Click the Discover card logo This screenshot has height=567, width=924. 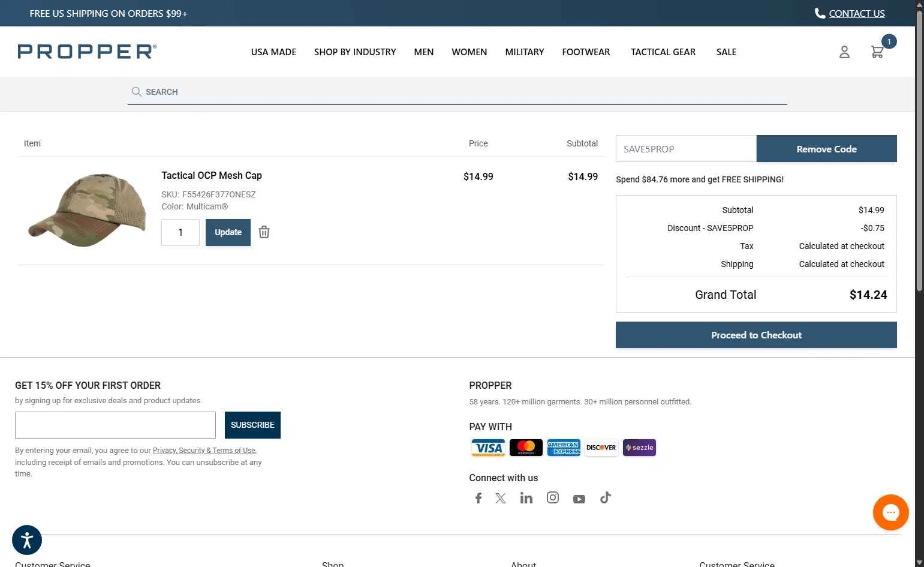pyautogui.click(x=601, y=448)
